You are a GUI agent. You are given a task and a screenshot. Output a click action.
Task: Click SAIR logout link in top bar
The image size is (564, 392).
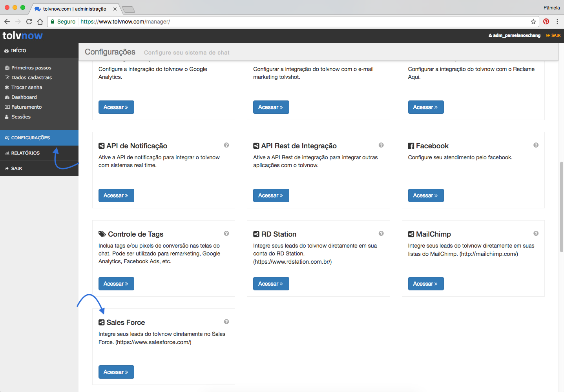(x=553, y=35)
